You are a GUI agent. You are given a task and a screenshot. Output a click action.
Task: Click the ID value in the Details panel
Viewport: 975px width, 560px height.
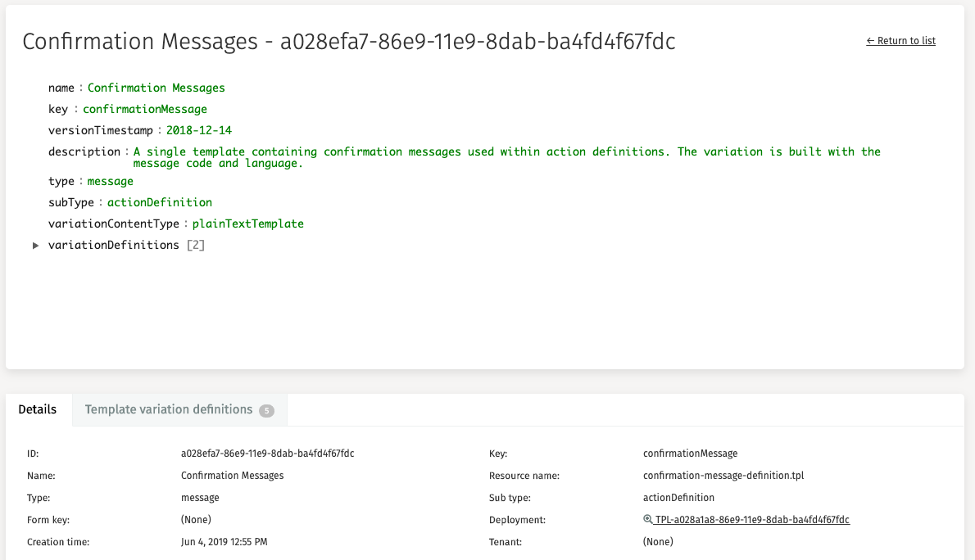click(267, 454)
